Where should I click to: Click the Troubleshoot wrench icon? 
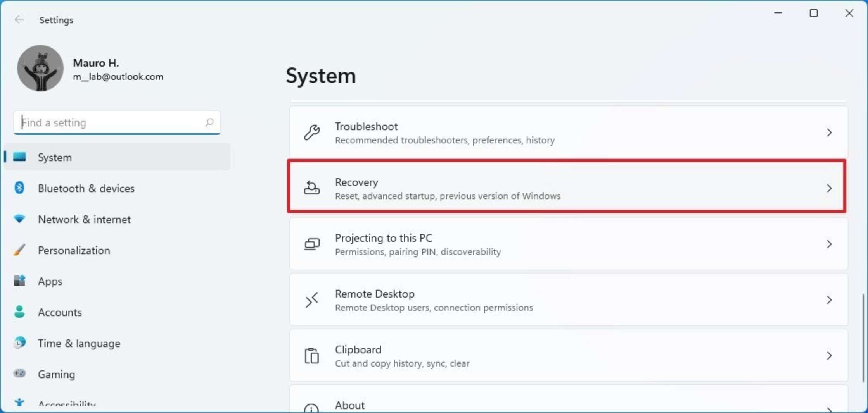pyautogui.click(x=312, y=133)
